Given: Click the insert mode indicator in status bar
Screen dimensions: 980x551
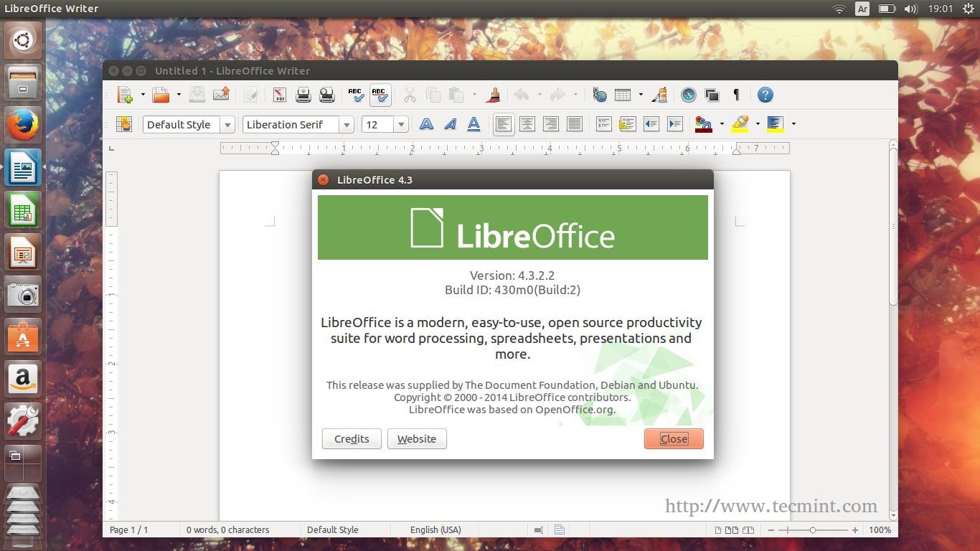Looking at the screenshot, I should [539, 530].
